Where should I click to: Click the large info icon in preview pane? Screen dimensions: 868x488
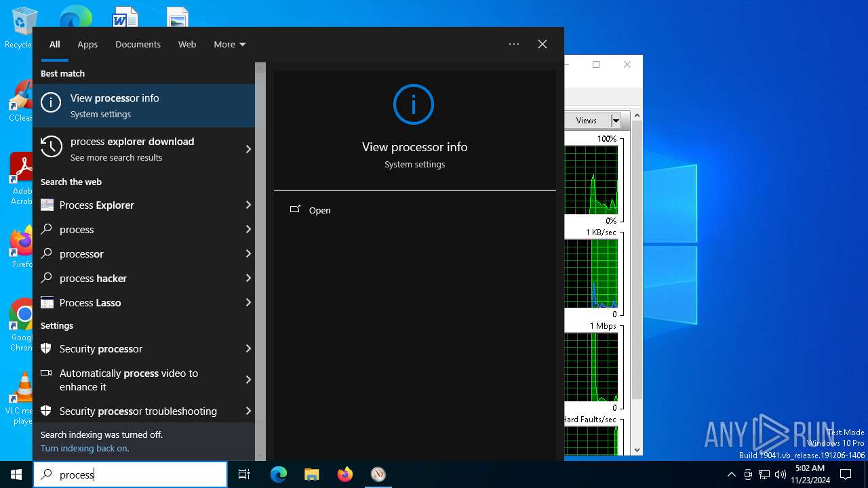pos(413,104)
